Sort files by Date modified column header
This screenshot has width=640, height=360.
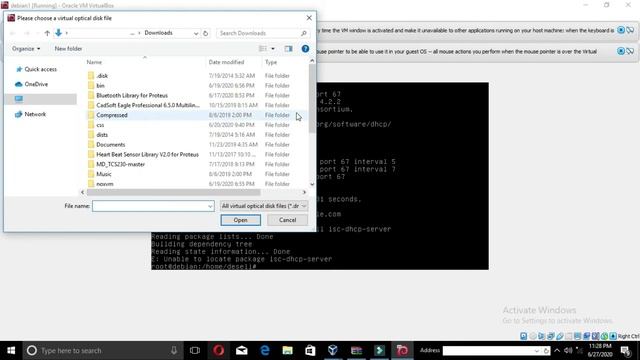point(226,62)
